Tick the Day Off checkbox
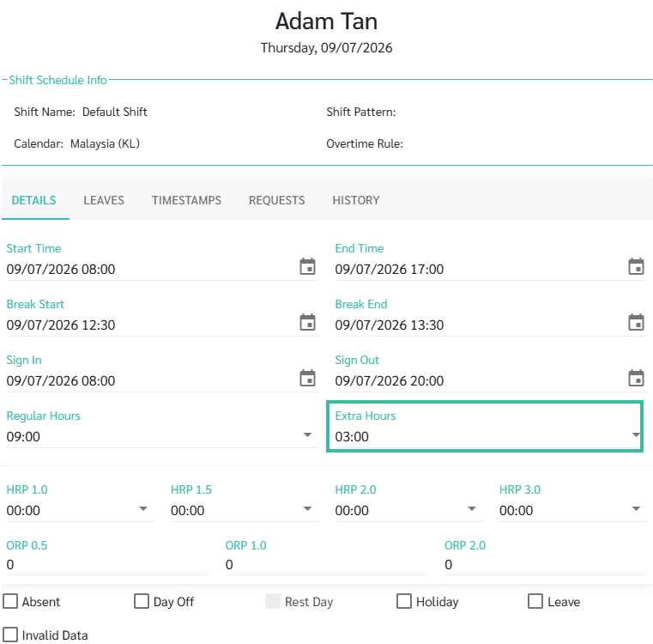 click(142, 601)
